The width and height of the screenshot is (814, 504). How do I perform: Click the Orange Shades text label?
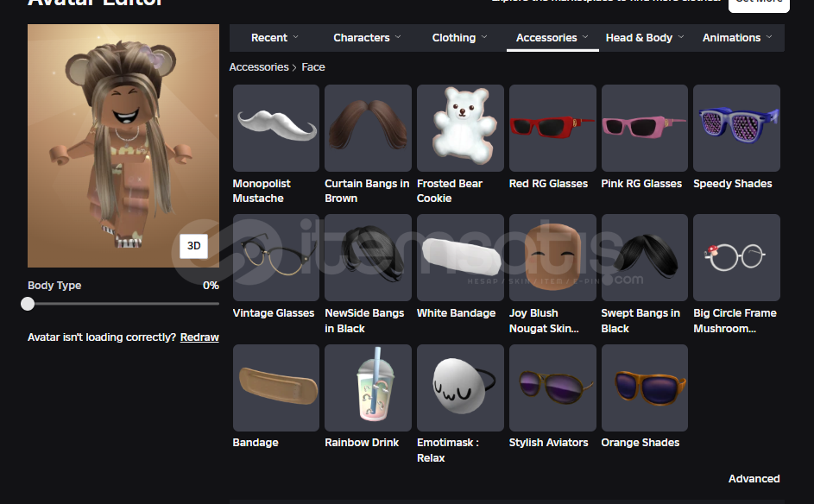pos(640,442)
